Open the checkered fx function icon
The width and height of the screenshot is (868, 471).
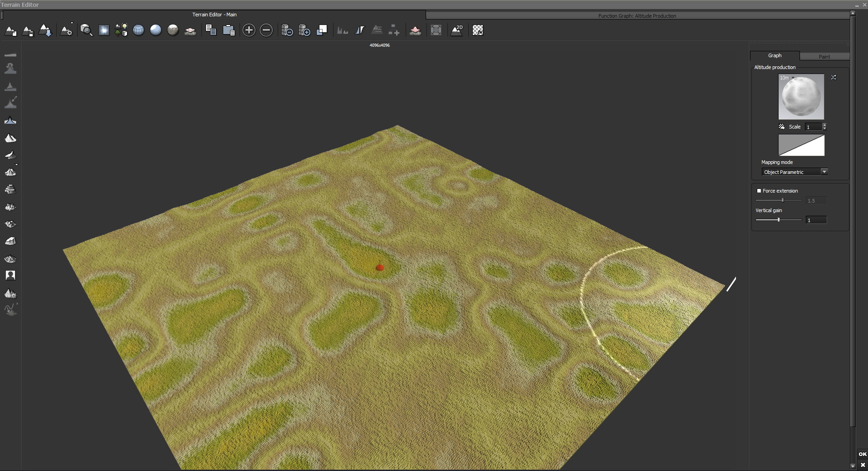478,30
